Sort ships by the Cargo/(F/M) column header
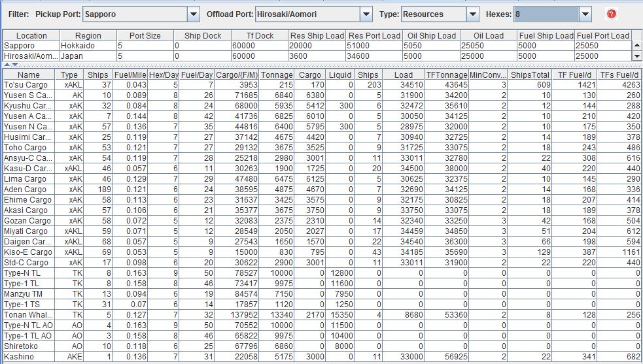 pyautogui.click(x=237, y=74)
